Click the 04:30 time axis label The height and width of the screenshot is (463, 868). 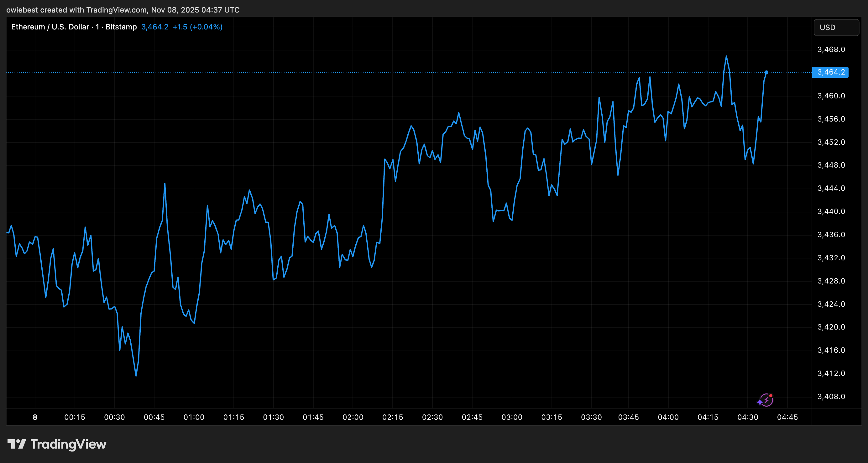(x=747, y=417)
